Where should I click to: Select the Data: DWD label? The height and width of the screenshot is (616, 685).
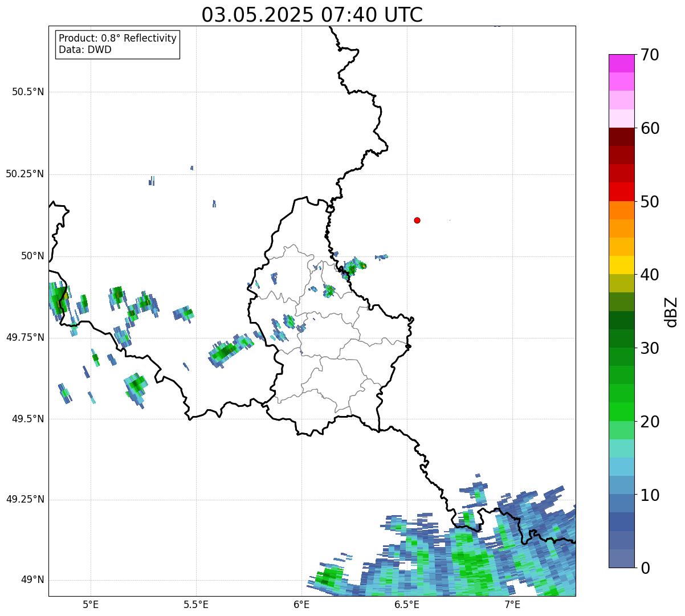[85, 50]
